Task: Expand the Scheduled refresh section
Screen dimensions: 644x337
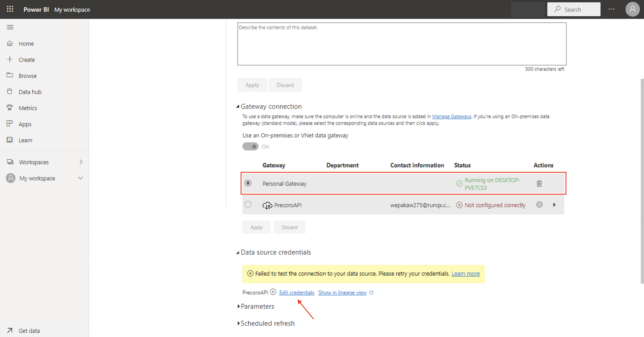Action: 267,323
